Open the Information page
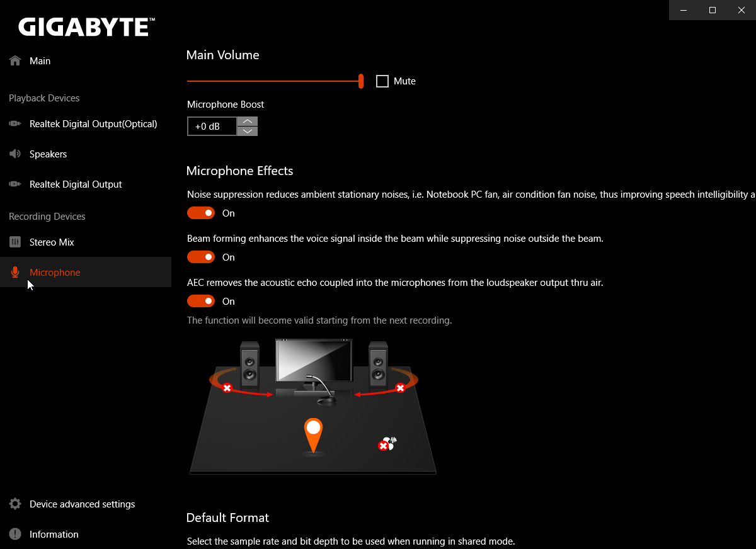 tap(86, 535)
